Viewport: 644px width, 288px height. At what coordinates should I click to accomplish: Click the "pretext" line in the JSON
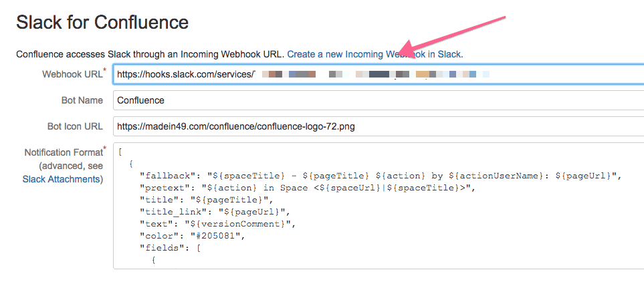[x=306, y=188]
